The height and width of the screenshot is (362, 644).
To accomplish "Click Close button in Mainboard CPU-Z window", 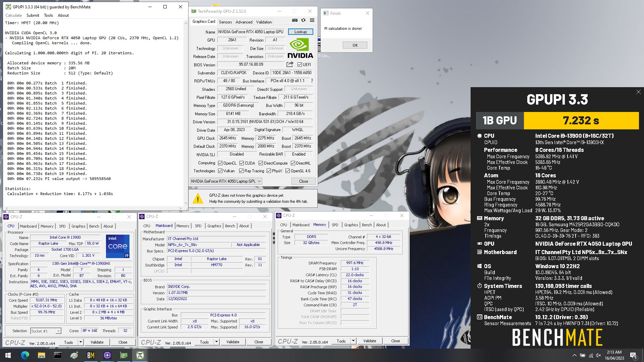I will point(259,342).
